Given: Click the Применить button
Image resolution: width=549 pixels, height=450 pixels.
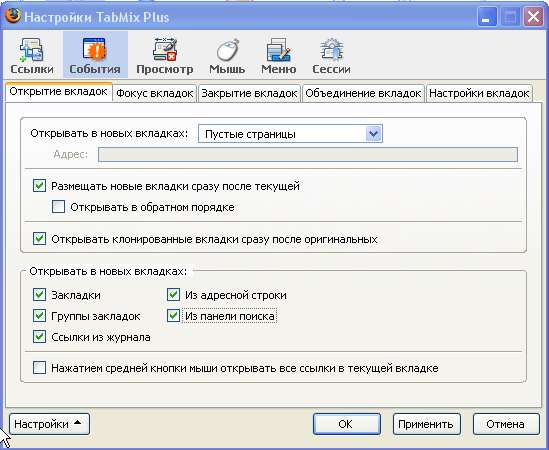Looking at the screenshot, I should (x=426, y=424).
